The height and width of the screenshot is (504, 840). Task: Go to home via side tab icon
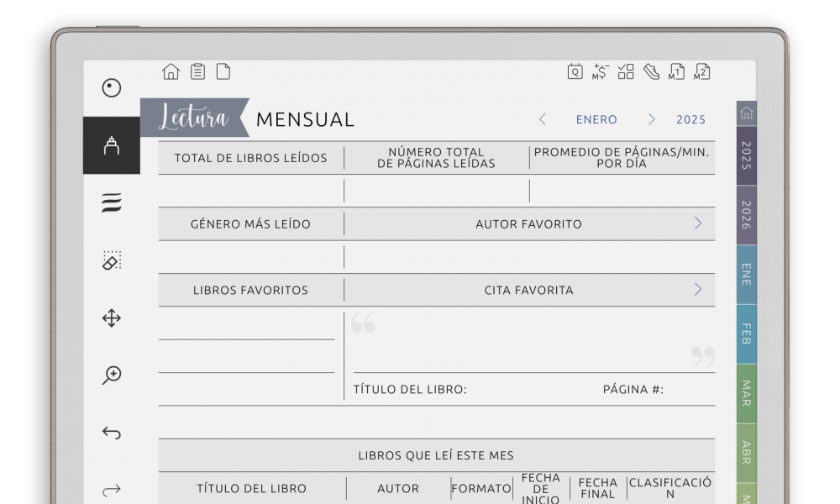(746, 113)
